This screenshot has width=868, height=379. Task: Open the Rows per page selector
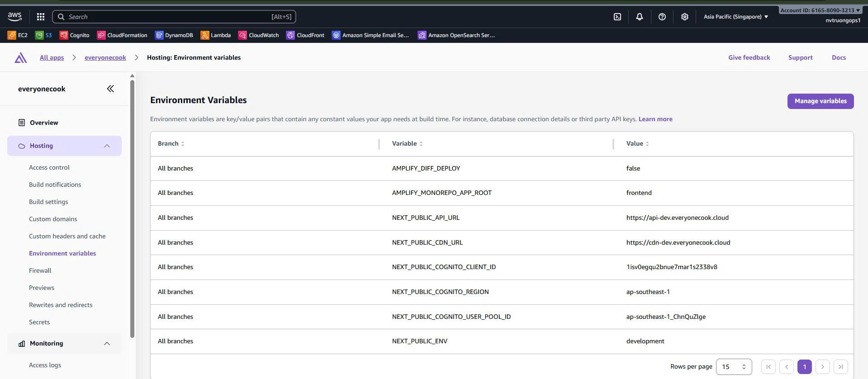tap(734, 367)
